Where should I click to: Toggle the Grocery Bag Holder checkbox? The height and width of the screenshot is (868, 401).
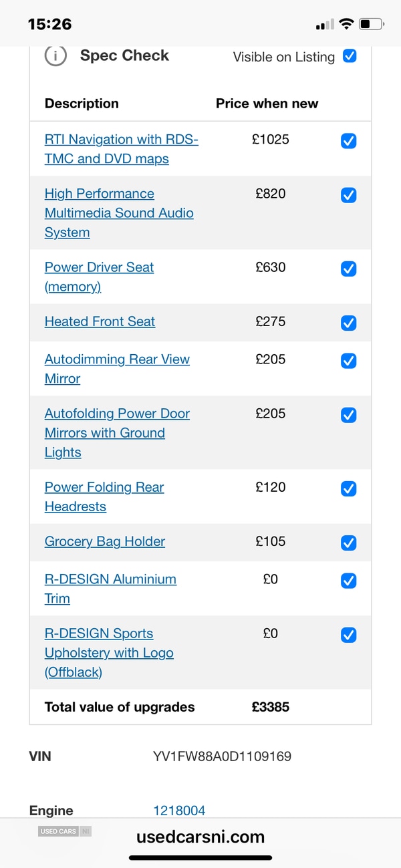pos(348,543)
